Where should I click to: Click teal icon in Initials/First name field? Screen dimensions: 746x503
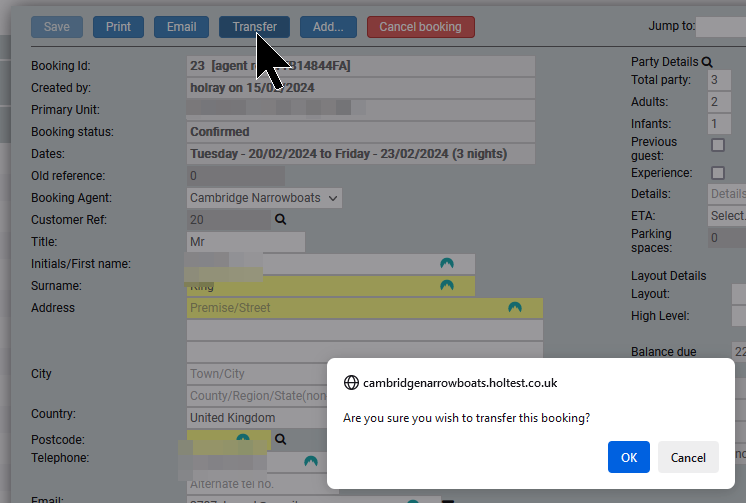[x=447, y=263]
